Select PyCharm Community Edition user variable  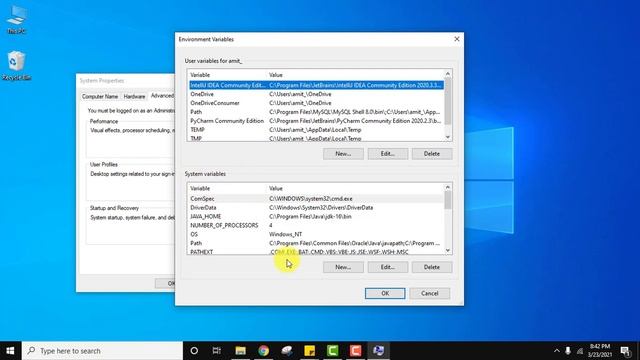click(316, 121)
